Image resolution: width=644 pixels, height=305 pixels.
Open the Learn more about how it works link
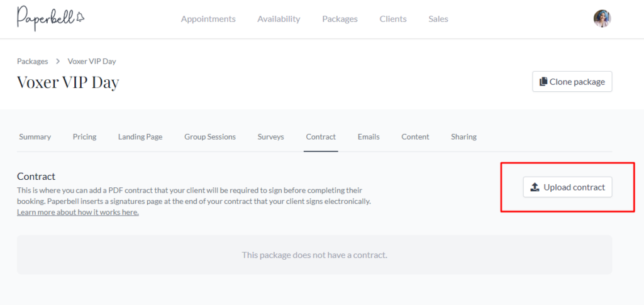click(77, 213)
